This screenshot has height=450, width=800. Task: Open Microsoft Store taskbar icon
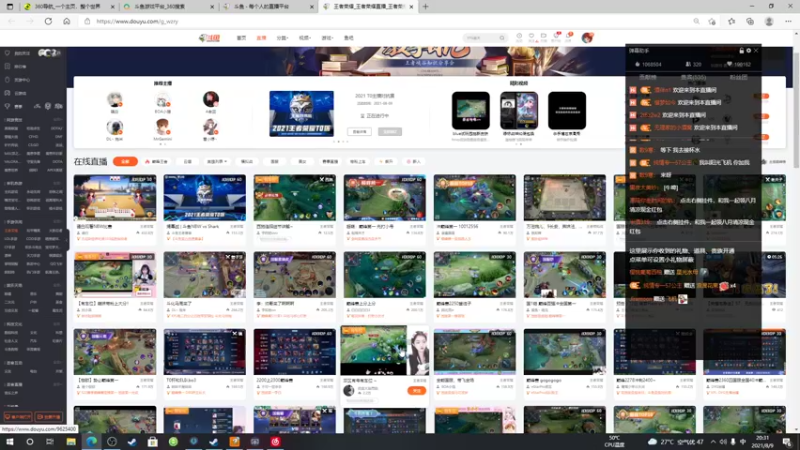click(153, 442)
